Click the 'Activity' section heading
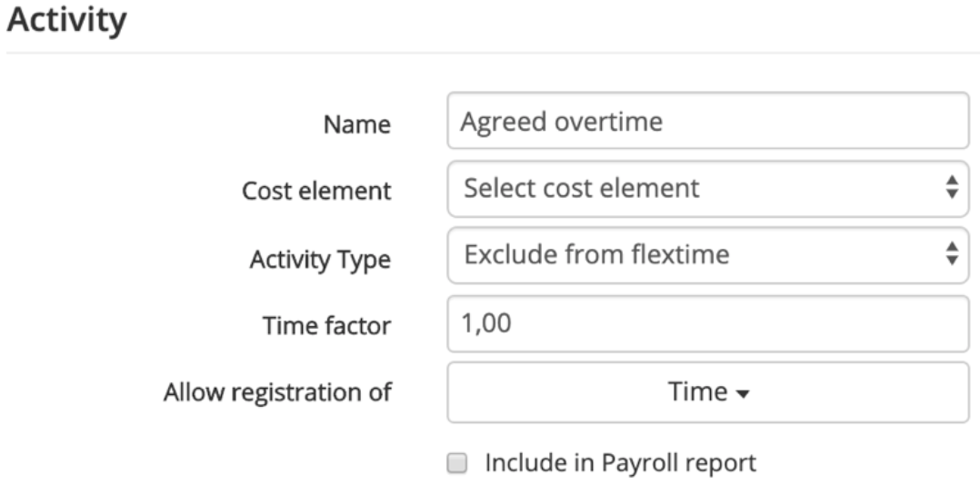This screenshot has height=485, width=980. coord(67,20)
